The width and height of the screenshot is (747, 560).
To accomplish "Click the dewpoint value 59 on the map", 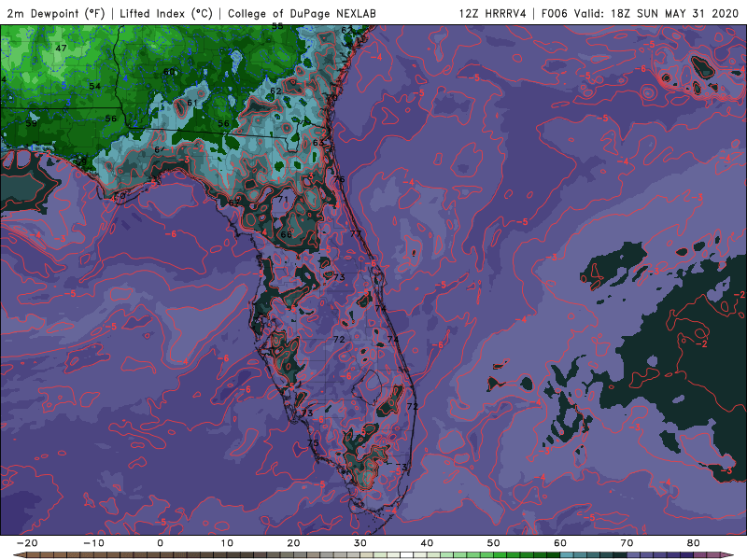I will pos(32,123).
